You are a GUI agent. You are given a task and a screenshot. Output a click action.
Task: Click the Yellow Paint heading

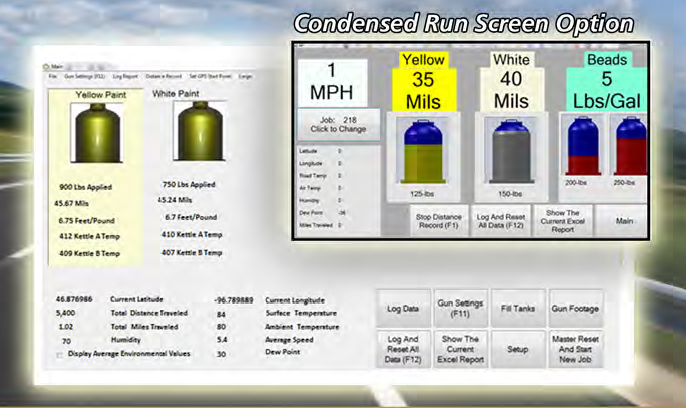point(101,95)
